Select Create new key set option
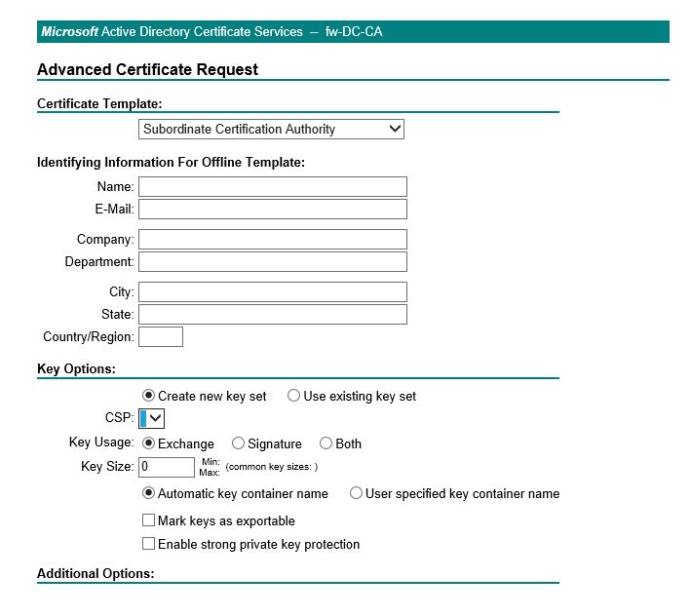Viewport: 691px width, 616px height. (148, 396)
